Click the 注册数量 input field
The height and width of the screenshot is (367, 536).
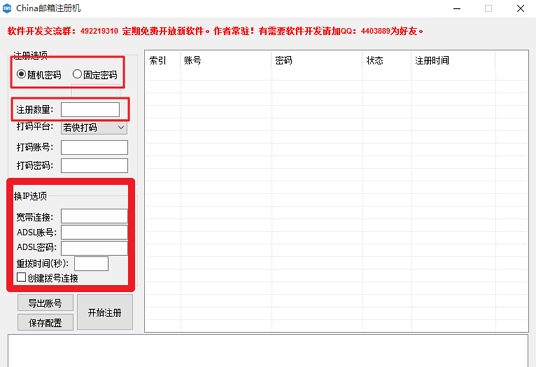tap(90, 110)
